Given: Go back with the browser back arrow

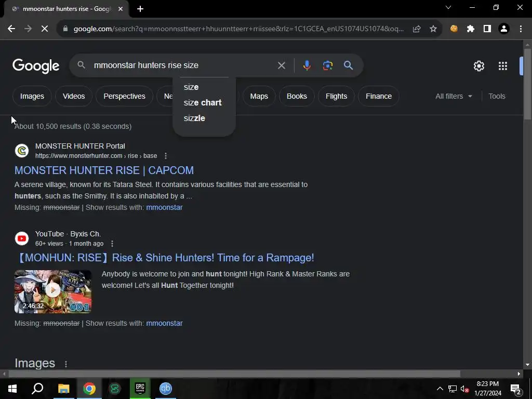Looking at the screenshot, I should (x=11, y=29).
